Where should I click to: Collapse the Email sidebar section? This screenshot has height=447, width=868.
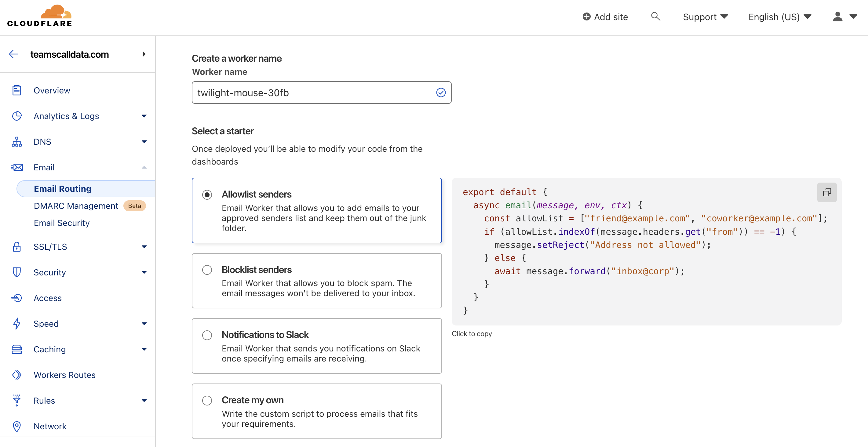click(x=144, y=167)
